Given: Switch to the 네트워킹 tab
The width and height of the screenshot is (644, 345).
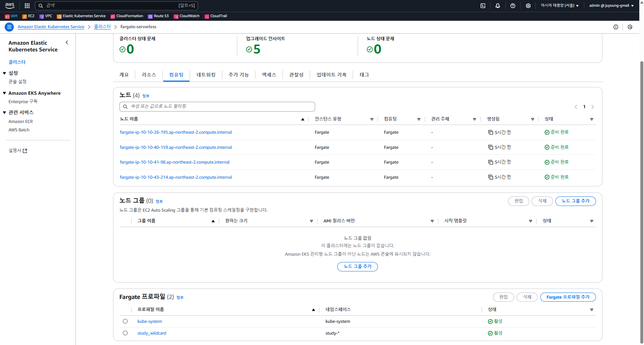Looking at the screenshot, I should click(x=206, y=75).
